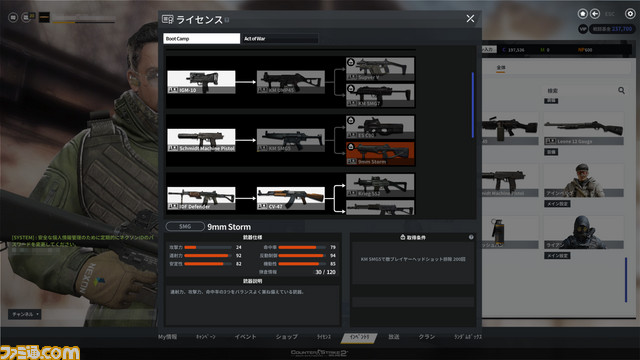Click the search magnifier icon
Screen dimensions: 640x360
621,90
